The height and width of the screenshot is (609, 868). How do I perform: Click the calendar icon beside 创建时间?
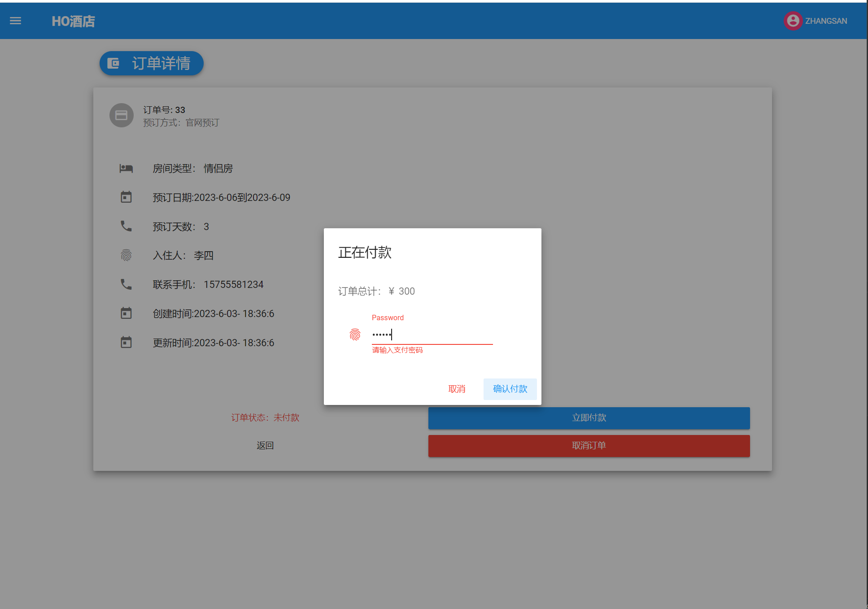click(x=126, y=313)
